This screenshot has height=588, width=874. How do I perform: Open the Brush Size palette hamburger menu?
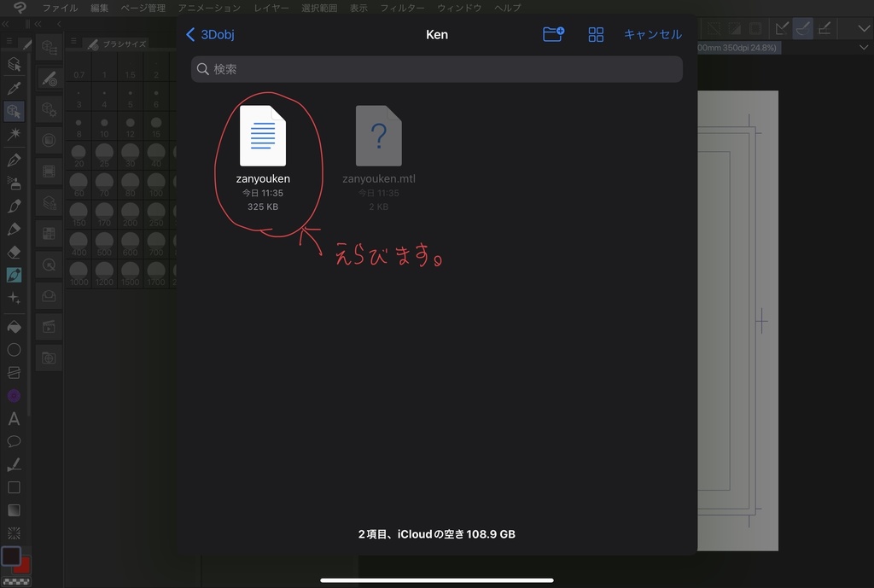coord(73,41)
